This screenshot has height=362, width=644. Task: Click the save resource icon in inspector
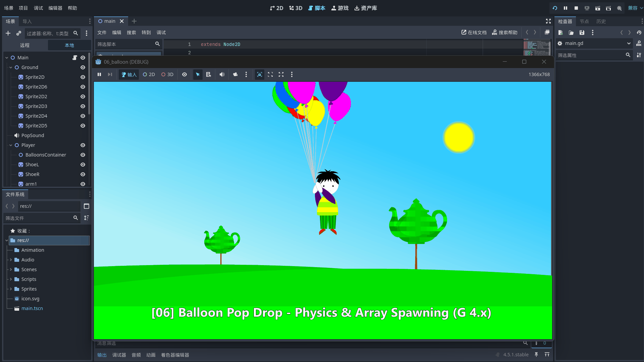(x=582, y=33)
